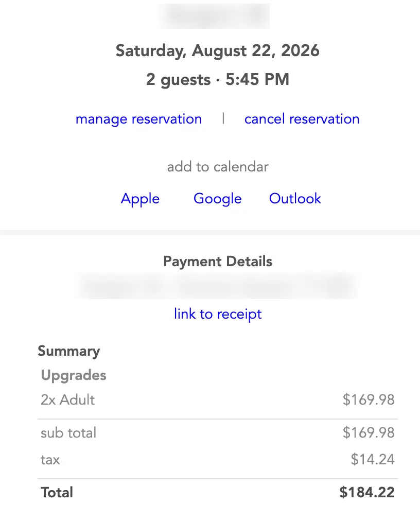Open the link to receipt
The height and width of the screenshot is (522, 420).
click(218, 314)
